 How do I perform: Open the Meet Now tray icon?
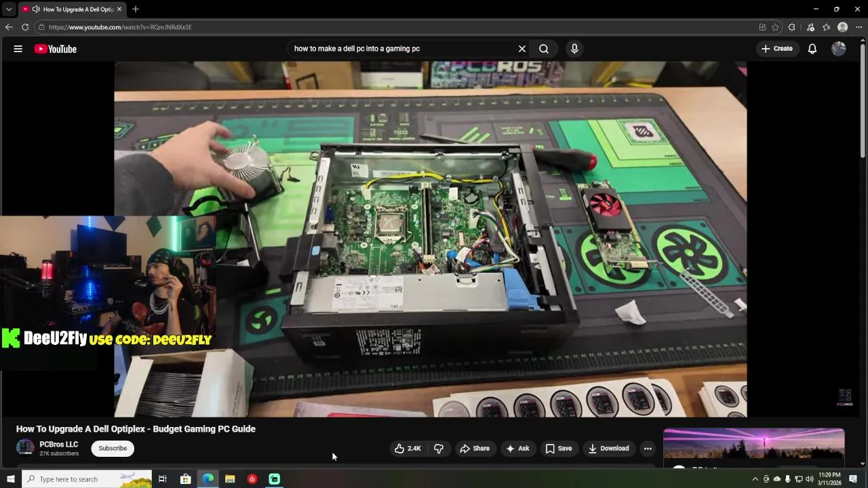click(x=766, y=479)
